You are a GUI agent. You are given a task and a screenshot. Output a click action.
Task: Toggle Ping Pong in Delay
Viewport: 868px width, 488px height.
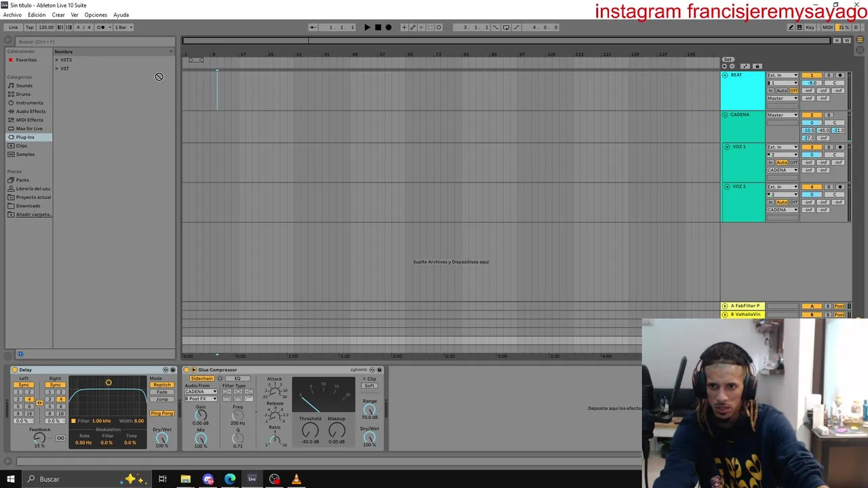coord(161,413)
